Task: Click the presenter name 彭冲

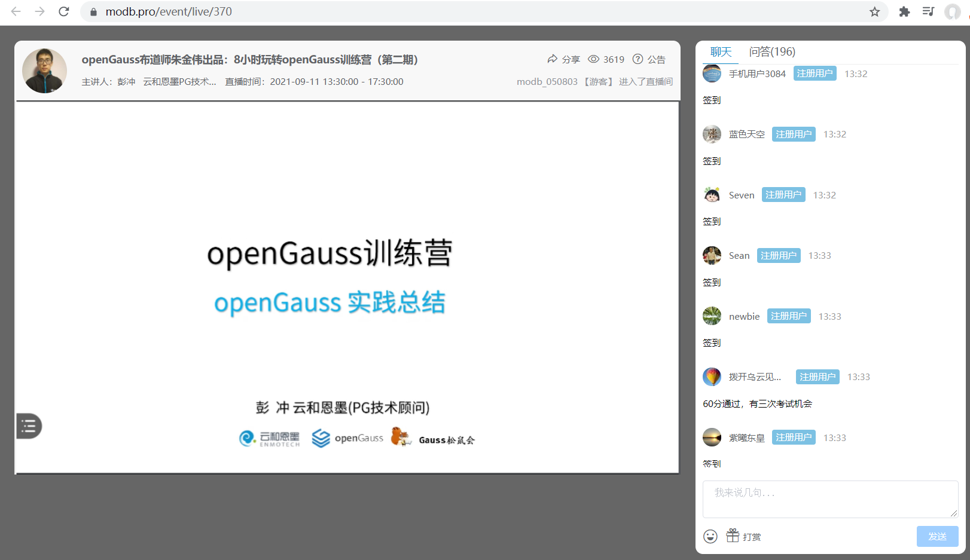Action: point(126,81)
